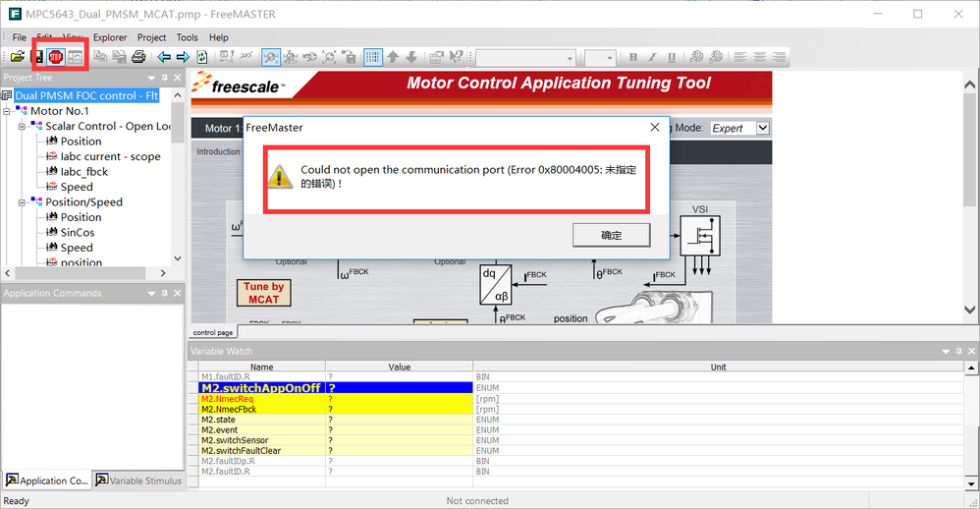
Task: Toggle underline formatting
Action: click(672, 57)
